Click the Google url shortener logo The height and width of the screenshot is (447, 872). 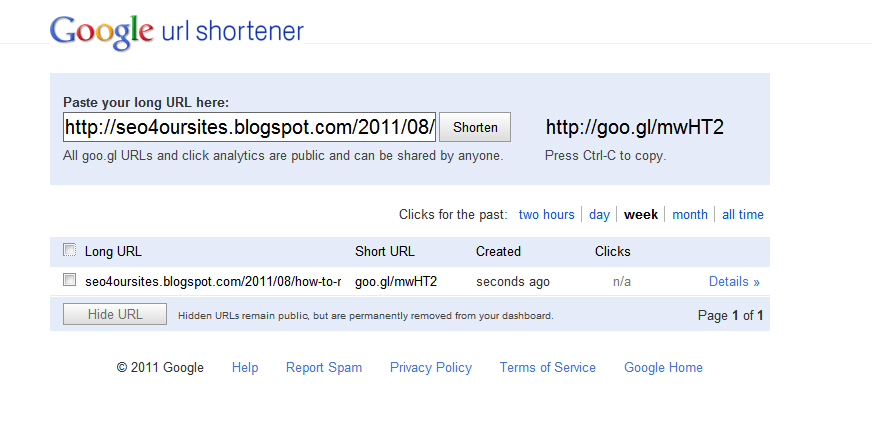[x=177, y=31]
